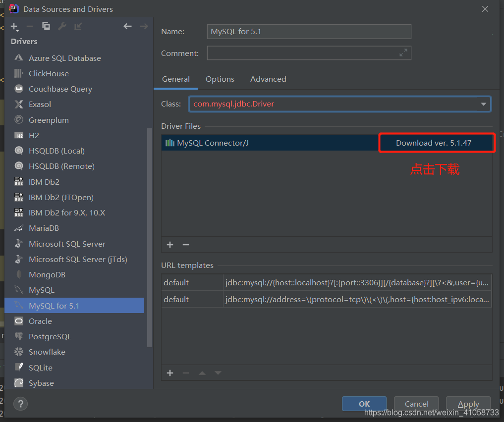Switch to the Advanced tab
504x422 pixels.
coord(268,79)
